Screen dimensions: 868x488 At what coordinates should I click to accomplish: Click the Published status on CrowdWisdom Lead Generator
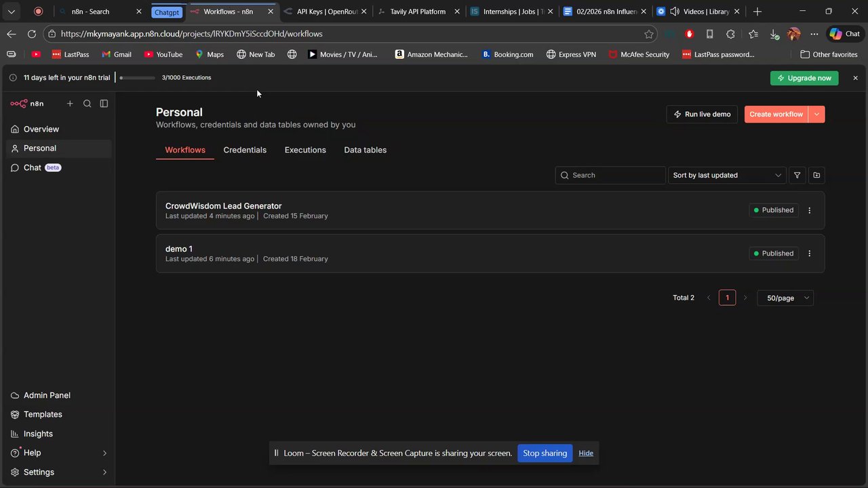(774, 210)
